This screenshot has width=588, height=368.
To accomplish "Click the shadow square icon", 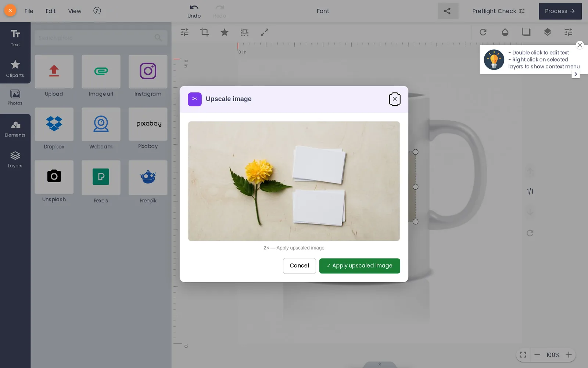I will pos(526,32).
